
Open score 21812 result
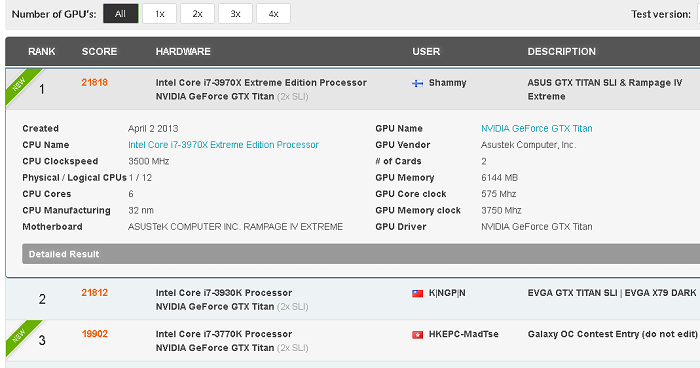pyautogui.click(x=95, y=293)
